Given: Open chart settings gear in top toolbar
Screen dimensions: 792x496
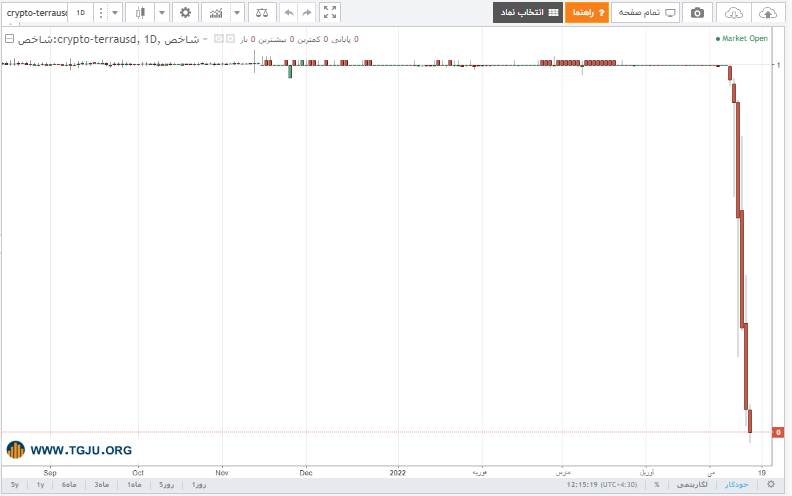Looking at the screenshot, I should (x=185, y=13).
